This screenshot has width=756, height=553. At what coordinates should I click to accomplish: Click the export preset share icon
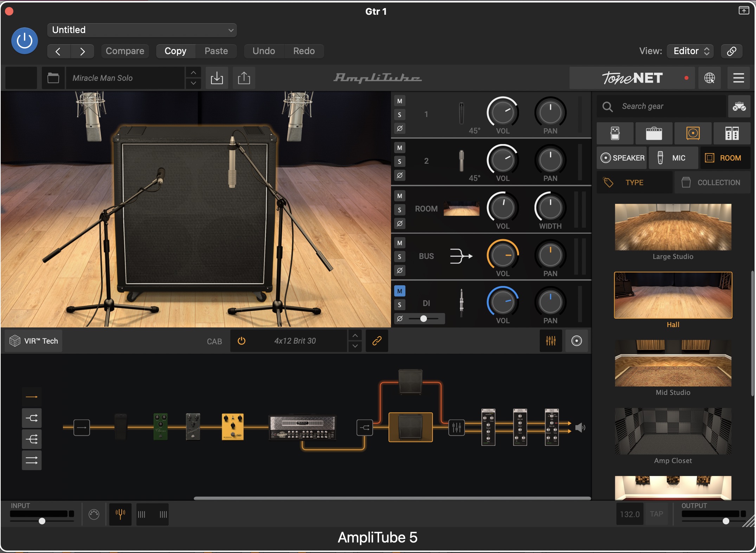coord(244,78)
